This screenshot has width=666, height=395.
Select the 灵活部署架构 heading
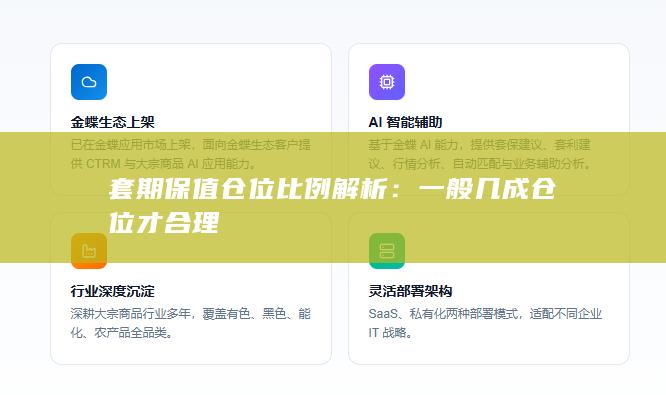pos(410,291)
